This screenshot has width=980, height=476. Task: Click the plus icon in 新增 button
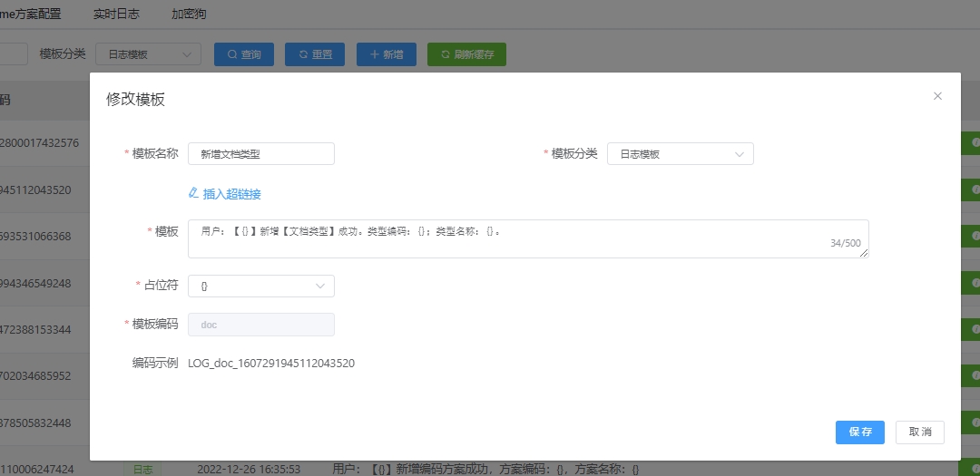coord(375,54)
